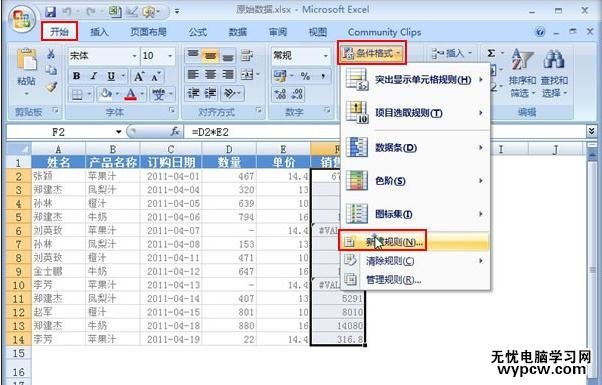The width and height of the screenshot is (602, 385).
Task: Select the Format Painter brush
Action: (x=51, y=88)
